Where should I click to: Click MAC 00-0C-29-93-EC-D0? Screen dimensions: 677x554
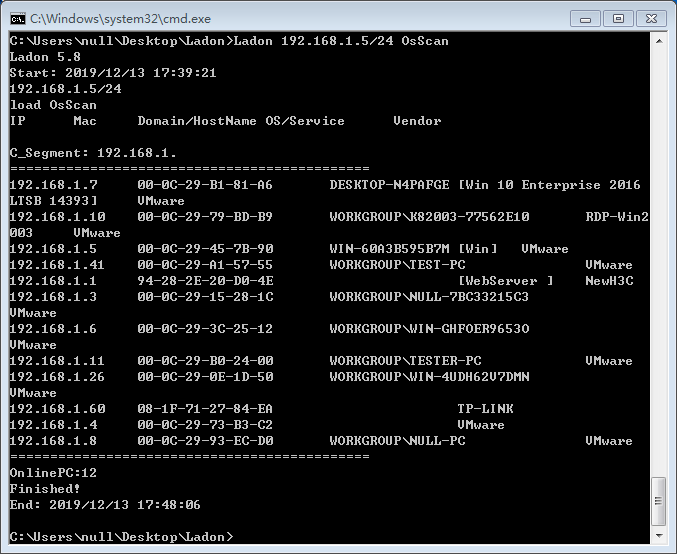[206, 440]
